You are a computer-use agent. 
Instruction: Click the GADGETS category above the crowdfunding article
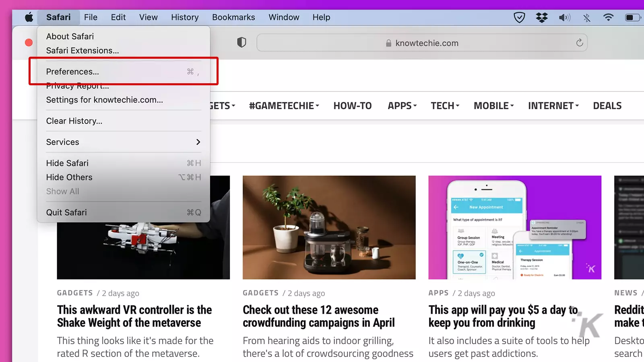click(260, 293)
